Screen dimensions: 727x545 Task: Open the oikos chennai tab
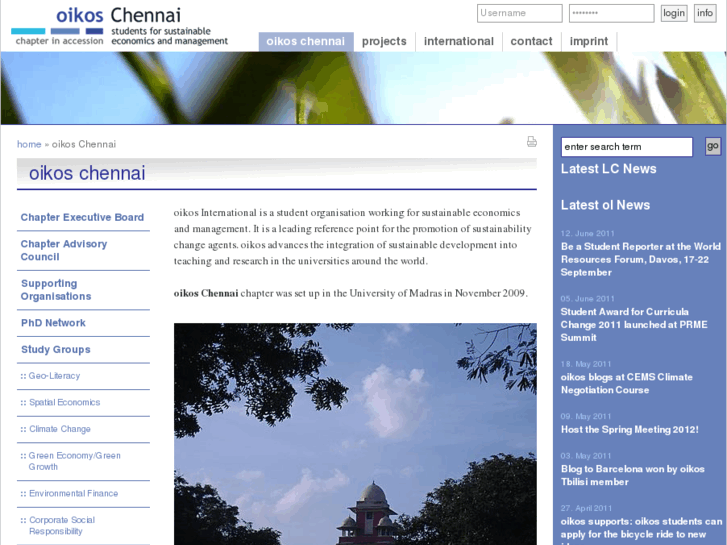pyautogui.click(x=306, y=42)
